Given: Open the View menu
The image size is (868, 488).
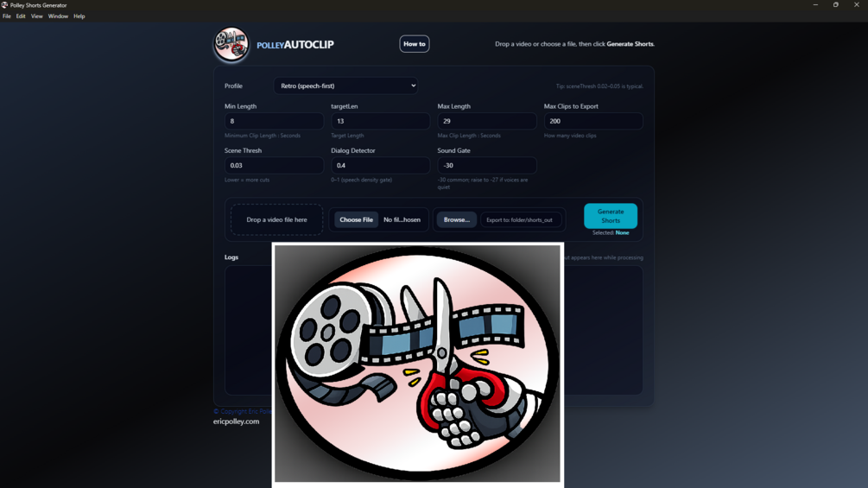Looking at the screenshot, I should click(x=36, y=16).
